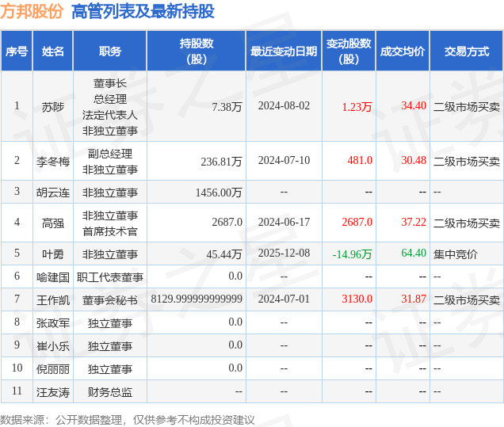Select the 职务 column header
Screen dimensions: 504x427
coord(110,51)
